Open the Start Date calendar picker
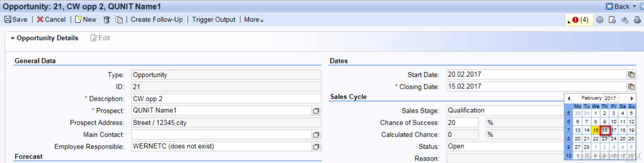Image resolution: width=644 pixels, height=163 pixels. pyautogui.click(x=631, y=75)
